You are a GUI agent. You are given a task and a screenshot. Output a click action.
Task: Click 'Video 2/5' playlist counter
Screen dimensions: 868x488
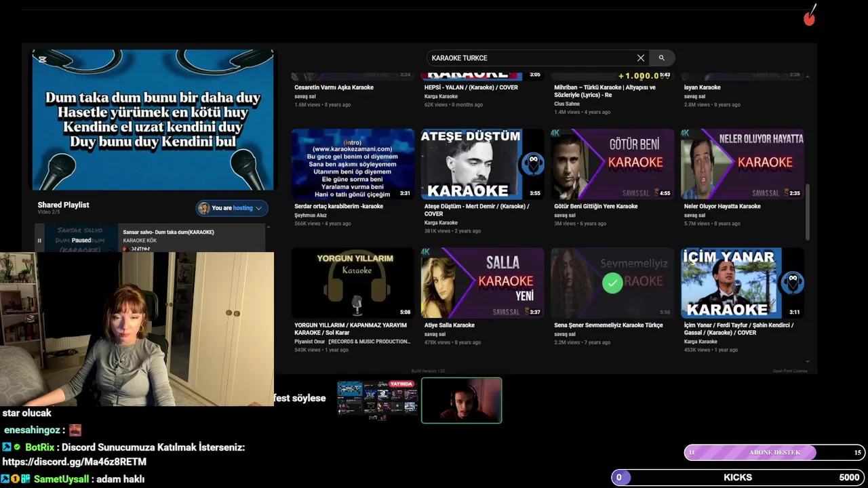point(49,212)
